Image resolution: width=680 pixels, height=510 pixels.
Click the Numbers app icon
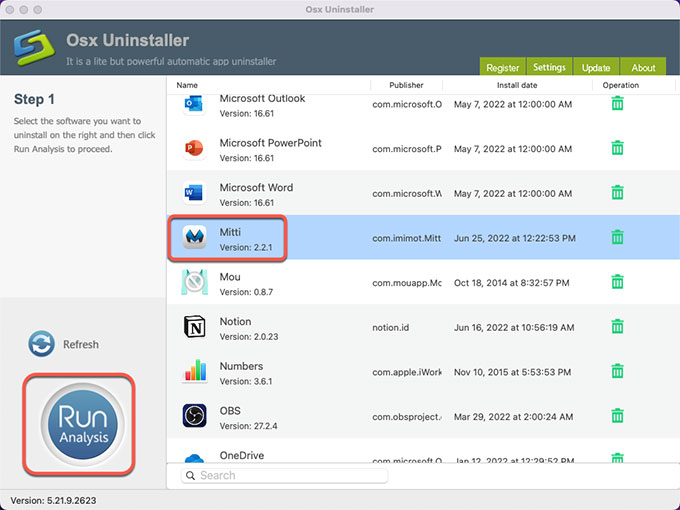(194, 372)
